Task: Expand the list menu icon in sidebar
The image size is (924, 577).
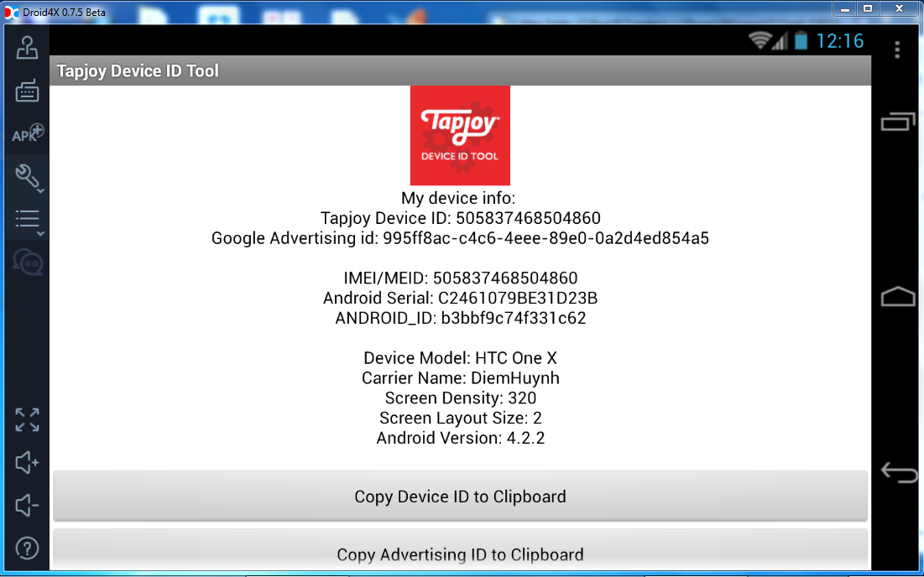Action: (29, 221)
